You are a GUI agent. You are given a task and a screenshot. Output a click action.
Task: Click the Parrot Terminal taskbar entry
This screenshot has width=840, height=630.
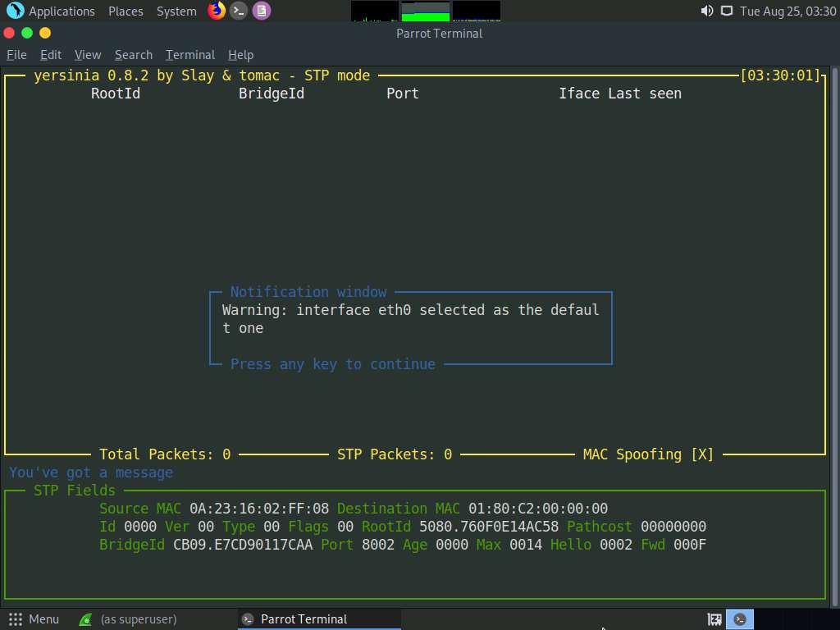click(x=319, y=619)
